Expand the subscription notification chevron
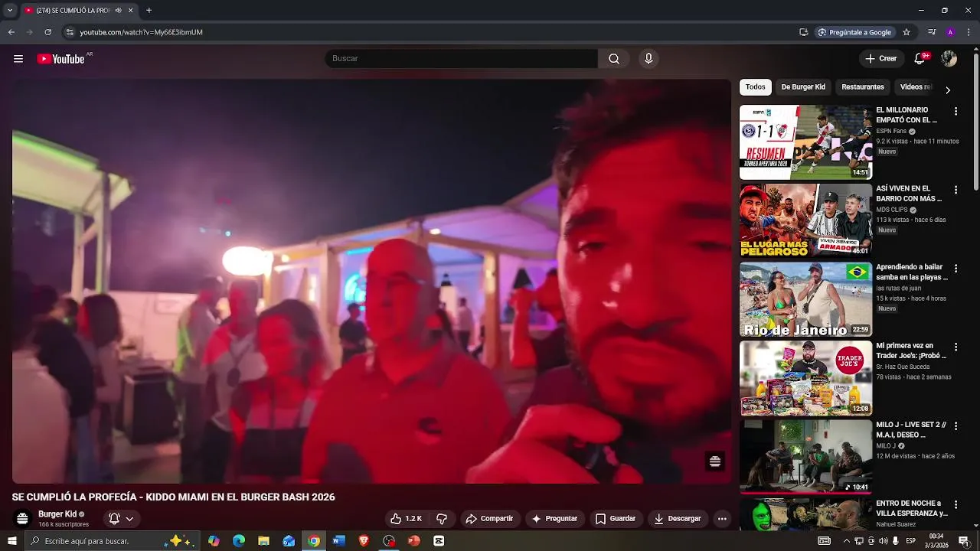 click(129, 519)
